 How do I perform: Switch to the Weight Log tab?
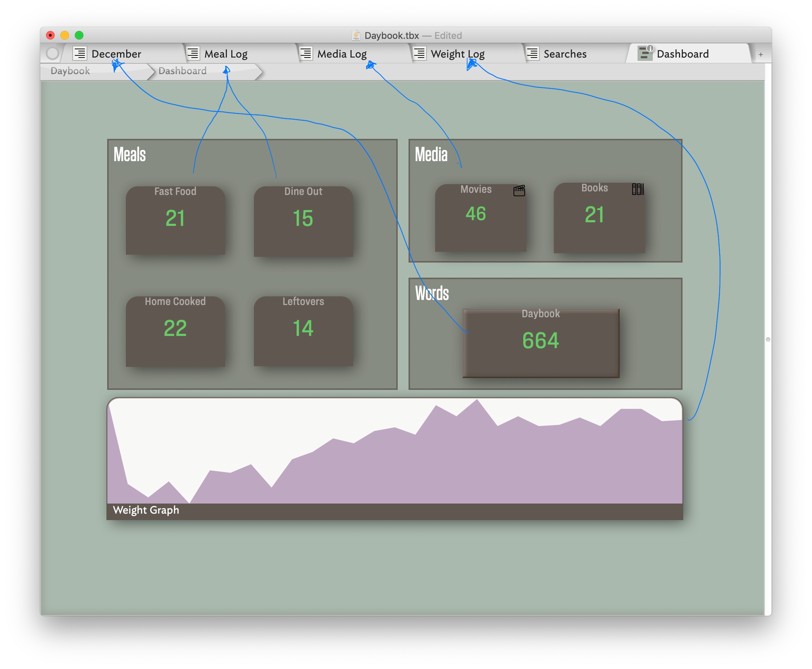(457, 54)
